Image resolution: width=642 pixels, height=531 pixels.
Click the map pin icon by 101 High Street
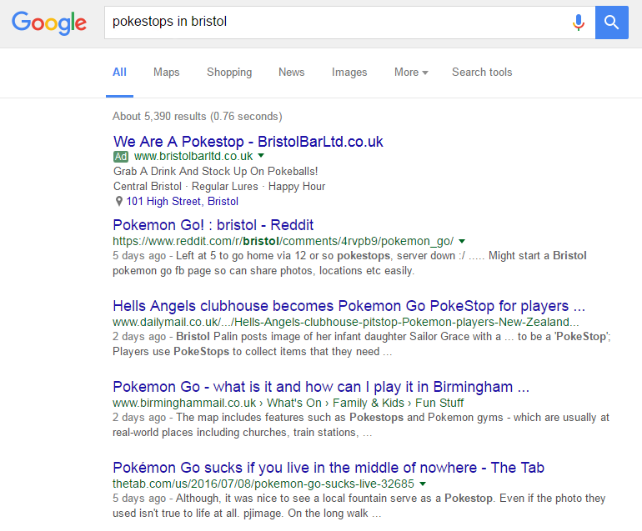[x=119, y=201]
